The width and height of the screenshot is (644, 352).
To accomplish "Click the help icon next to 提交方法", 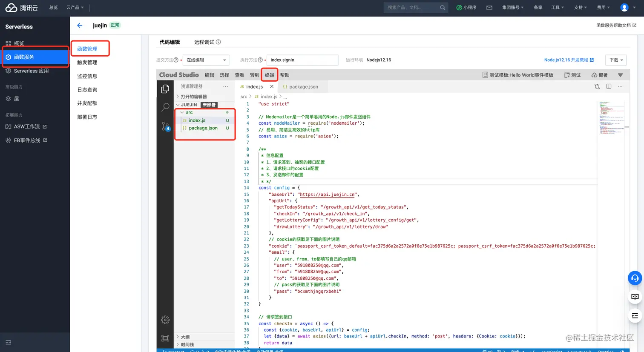I will [176, 60].
